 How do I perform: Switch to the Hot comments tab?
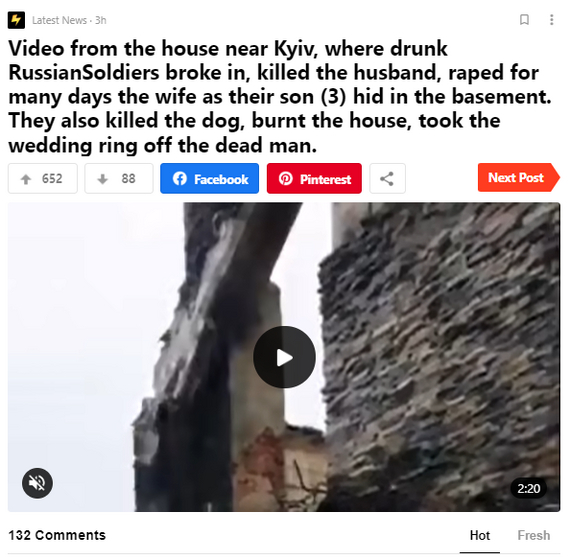(x=480, y=536)
